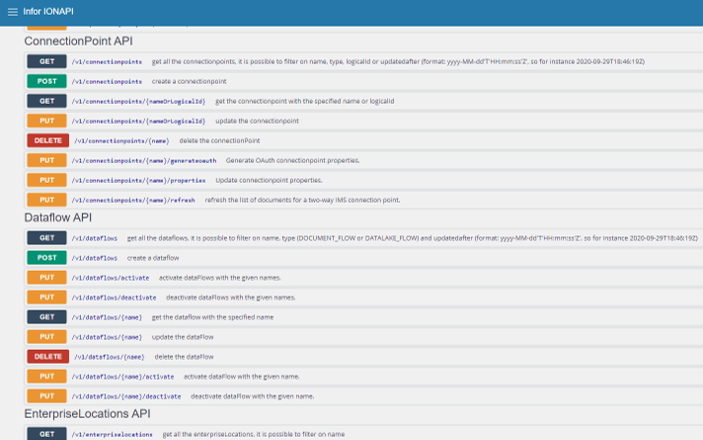Open connectionpoints/{nameOrLogicalId} path in GET row
703x440 pixels.
coord(139,101)
